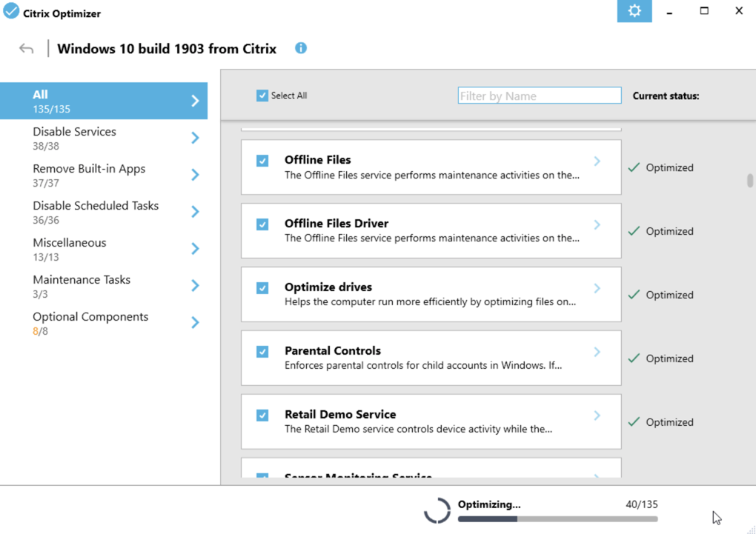Uncheck the Offline Files checkbox

click(262, 161)
